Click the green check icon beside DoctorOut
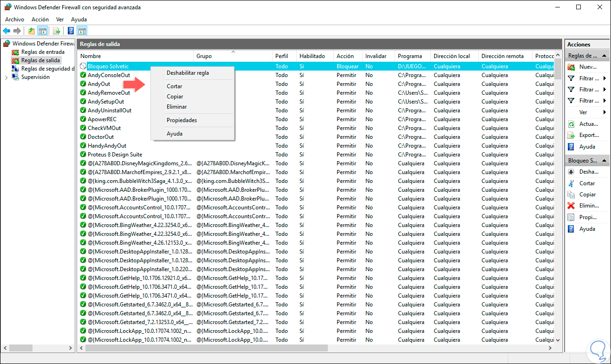Screen dimensions: 611x364 pyautogui.click(x=83, y=137)
